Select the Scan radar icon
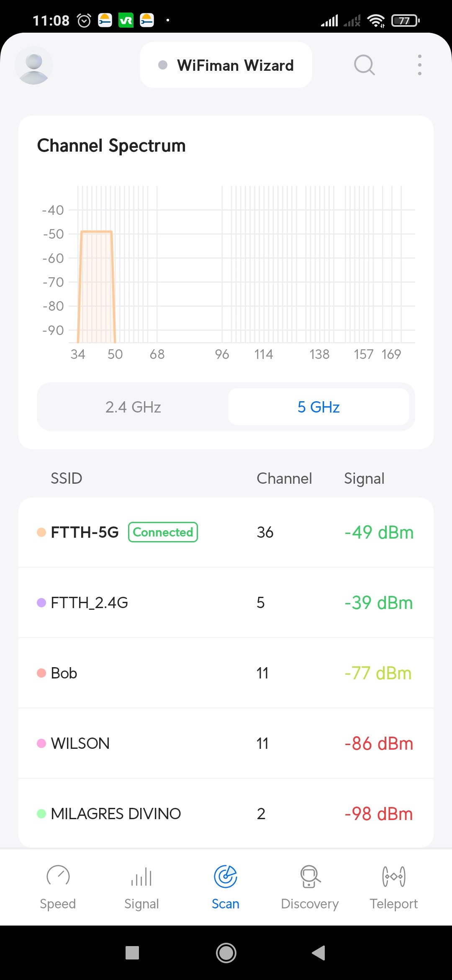The width and height of the screenshot is (452, 980). point(226,877)
